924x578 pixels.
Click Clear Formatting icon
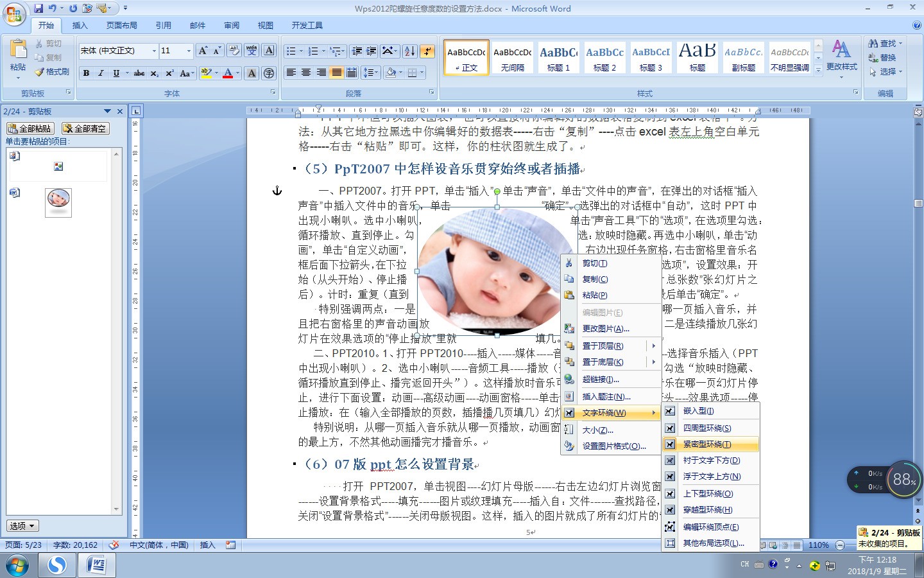click(234, 51)
